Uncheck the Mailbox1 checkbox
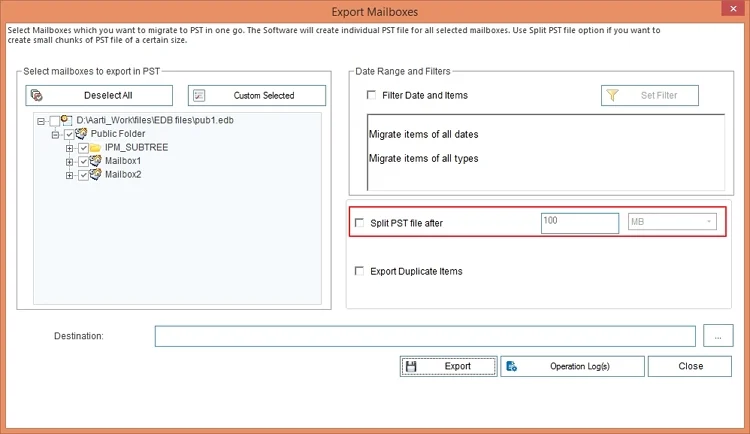Image resolution: width=750 pixels, height=434 pixels. (x=84, y=161)
